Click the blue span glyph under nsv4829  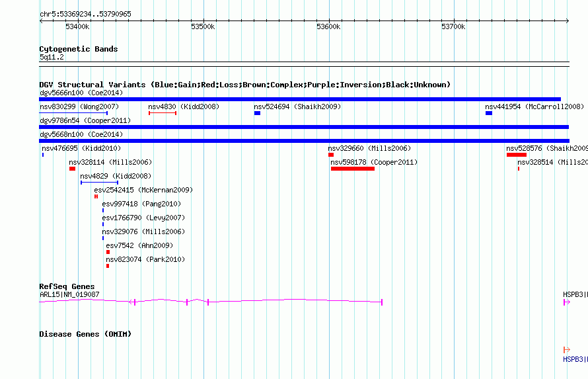(x=99, y=183)
